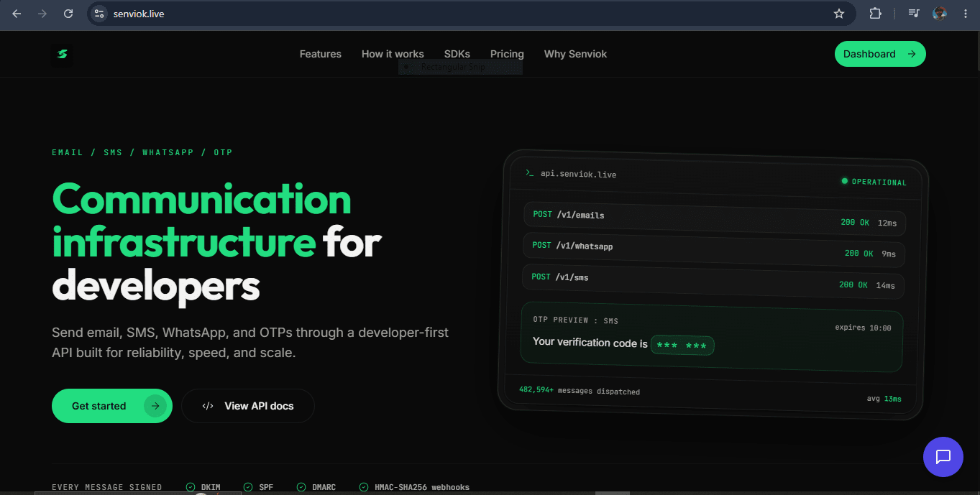Bookmark this page with star icon
This screenshot has height=495, width=980.
click(838, 14)
